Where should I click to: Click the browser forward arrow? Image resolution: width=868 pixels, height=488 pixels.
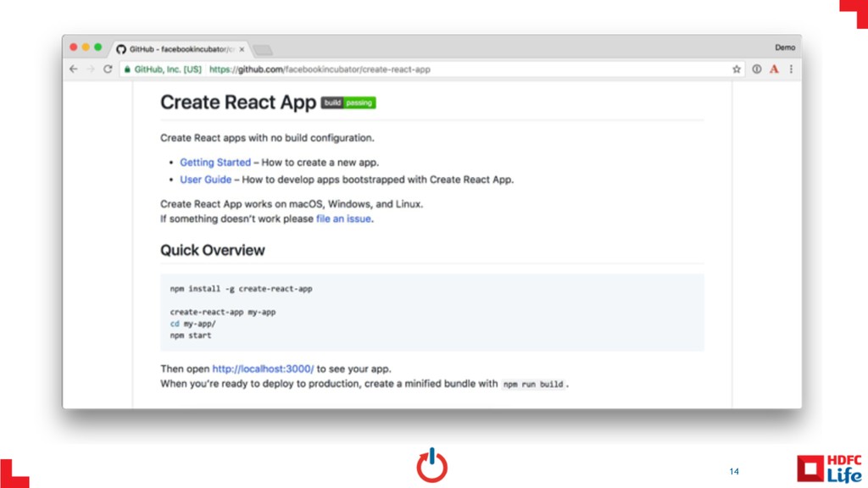[x=91, y=69]
